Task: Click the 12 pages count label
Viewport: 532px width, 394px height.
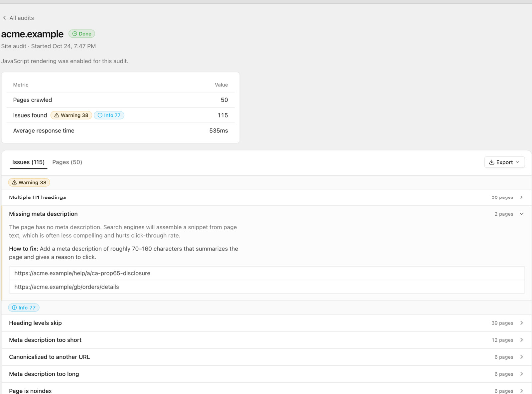Action: pyautogui.click(x=502, y=340)
